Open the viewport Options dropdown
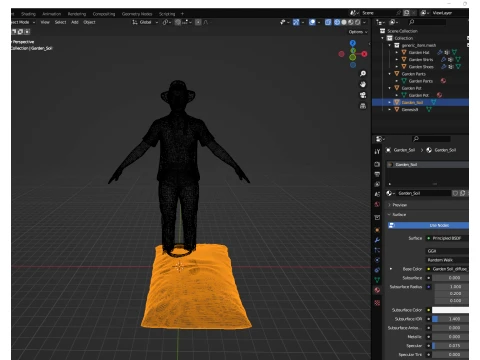 pyautogui.click(x=358, y=32)
